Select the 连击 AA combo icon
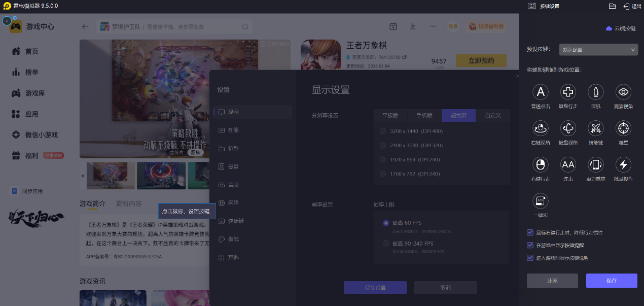644x306 pixels. [x=568, y=164]
